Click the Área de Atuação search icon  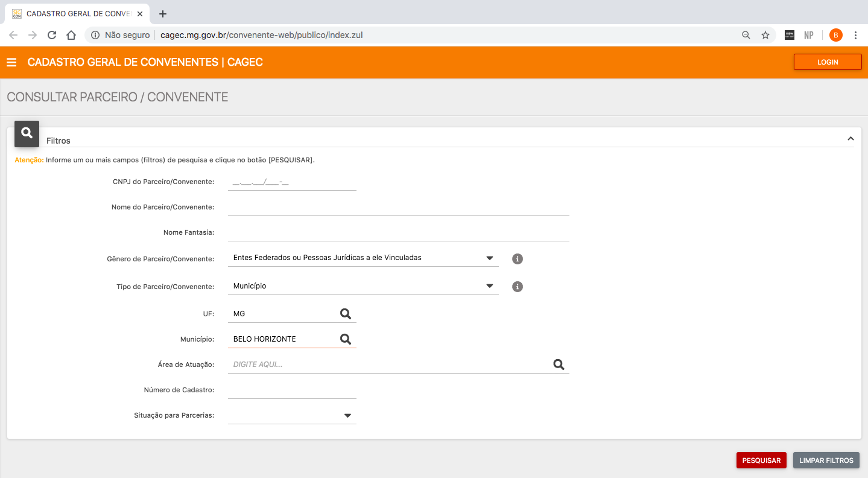559,365
